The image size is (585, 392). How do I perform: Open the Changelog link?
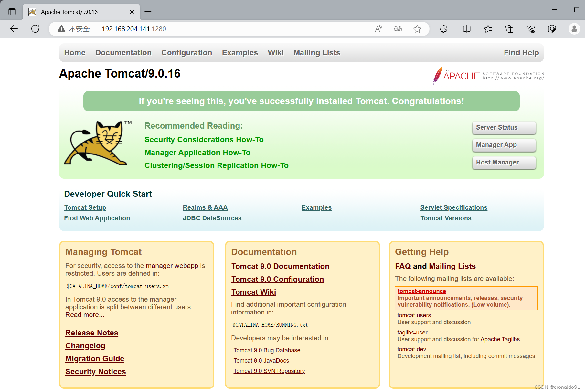[85, 346]
